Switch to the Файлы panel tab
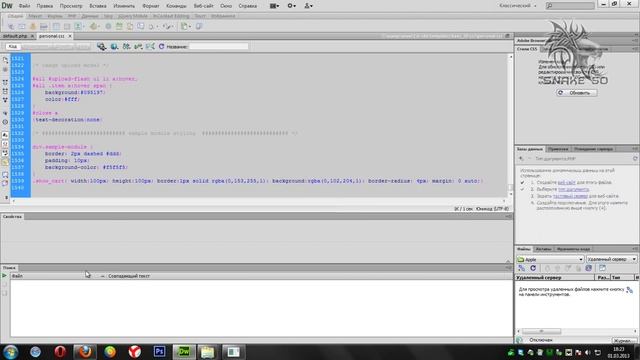640x360 pixels. click(x=524, y=249)
